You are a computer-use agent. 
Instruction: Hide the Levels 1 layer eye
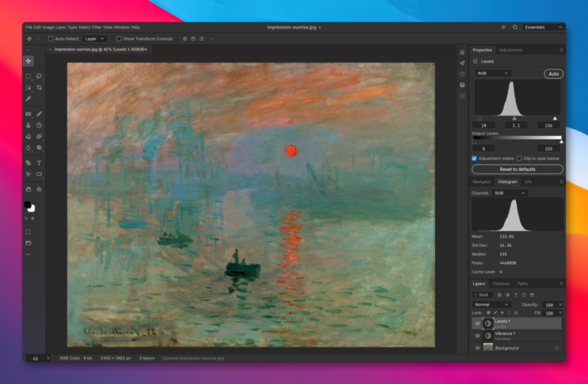(478, 324)
